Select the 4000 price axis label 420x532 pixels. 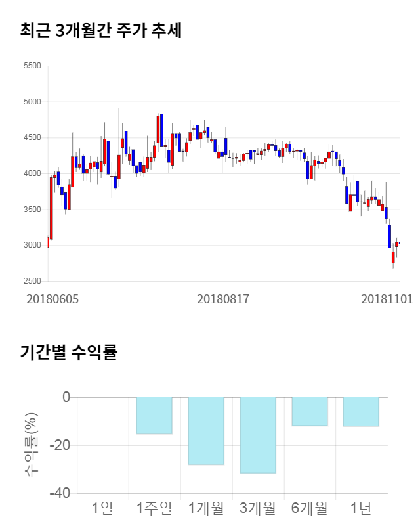[31, 174]
